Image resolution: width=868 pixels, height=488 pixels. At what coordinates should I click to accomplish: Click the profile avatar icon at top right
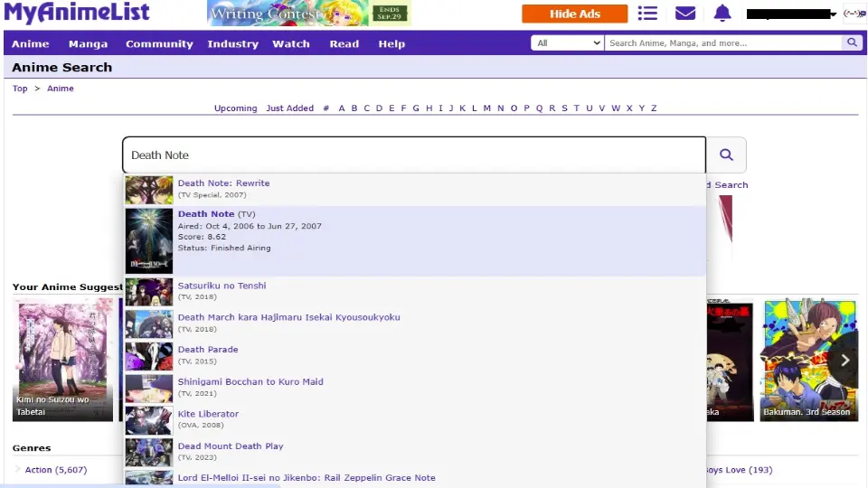pyautogui.click(x=854, y=14)
